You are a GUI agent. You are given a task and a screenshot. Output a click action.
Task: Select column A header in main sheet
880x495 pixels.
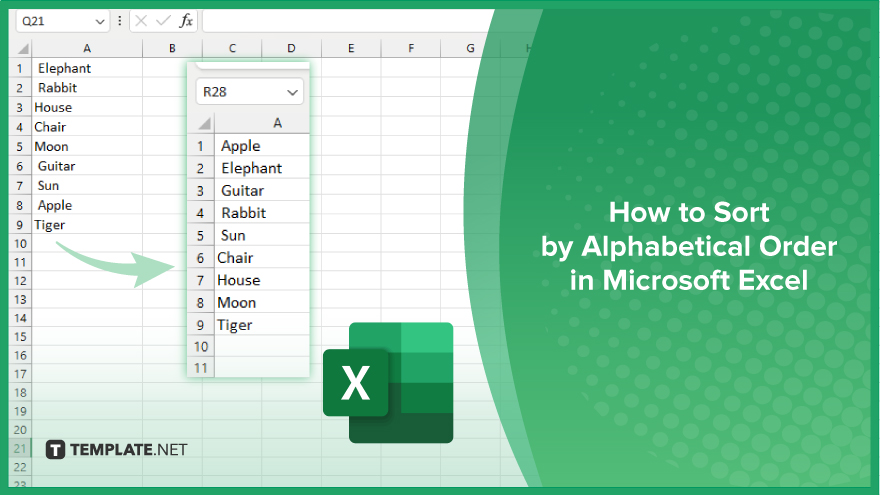87,48
